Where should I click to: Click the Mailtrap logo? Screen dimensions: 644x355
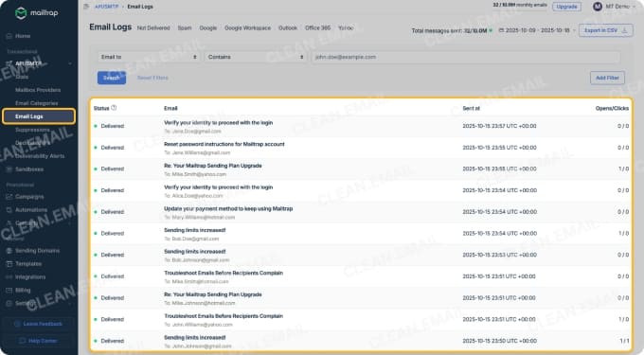[37, 12]
